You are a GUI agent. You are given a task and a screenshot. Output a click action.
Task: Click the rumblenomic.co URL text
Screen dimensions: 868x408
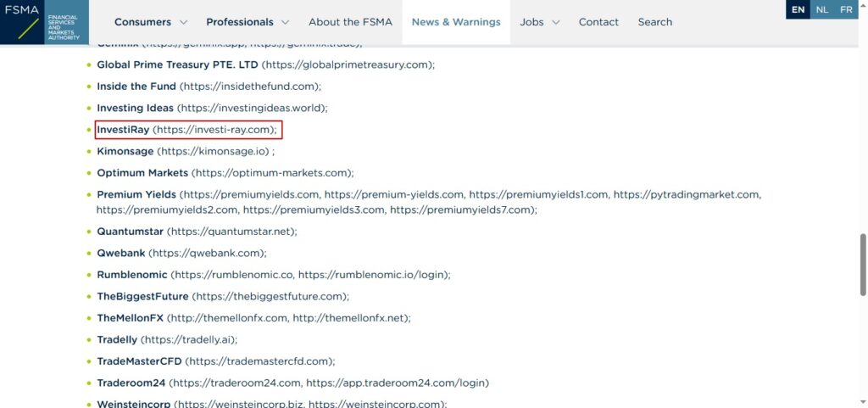pyautogui.click(x=233, y=275)
